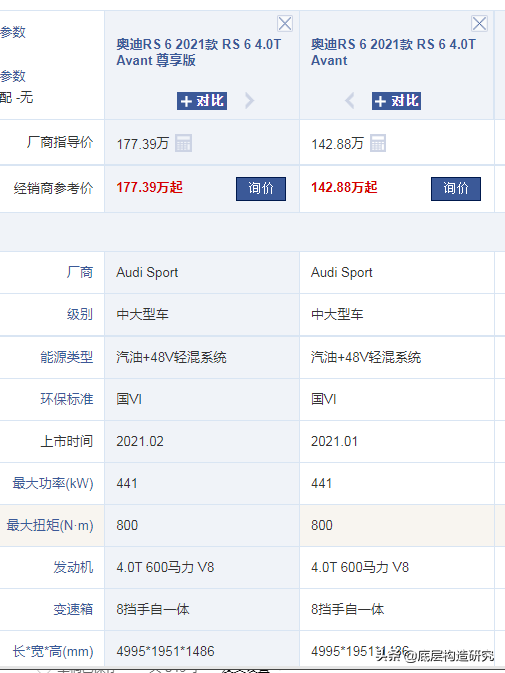Select 4.0T 600马力 V8 in right column
The height and width of the screenshot is (673, 505).
(x=360, y=567)
